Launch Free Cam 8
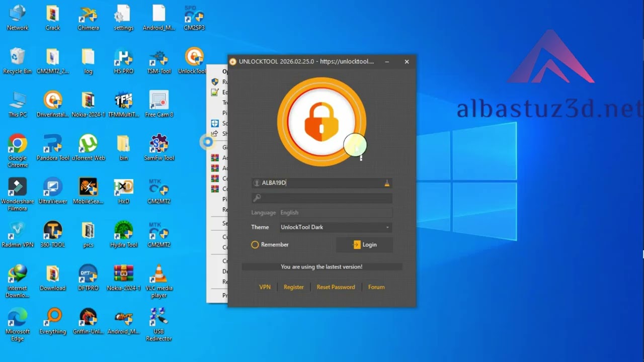The width and height of the screenshot is (644, 362). click(x=159, y=104)
